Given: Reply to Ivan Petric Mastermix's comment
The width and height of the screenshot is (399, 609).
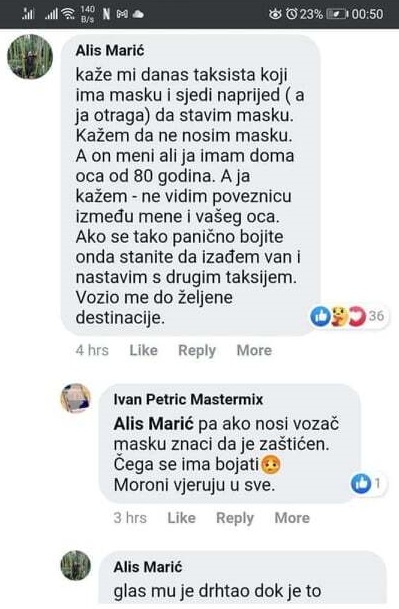Looking at the screenshot, I should tap(235, 518).
